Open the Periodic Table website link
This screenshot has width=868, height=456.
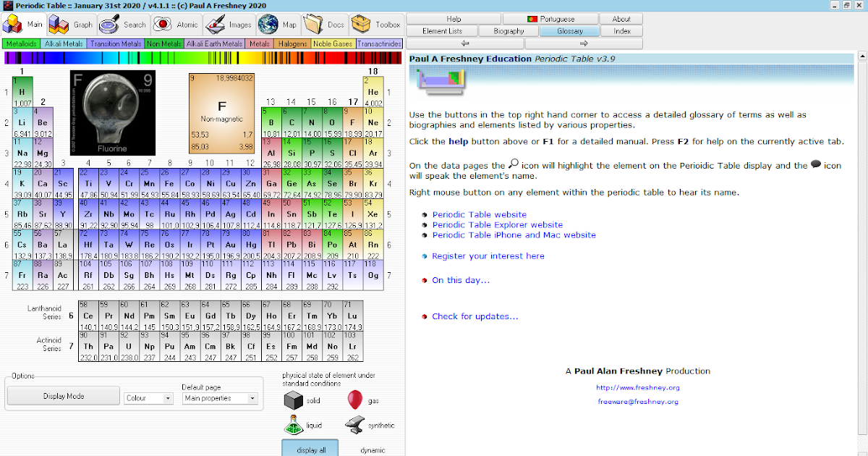(x=480, y=214)
